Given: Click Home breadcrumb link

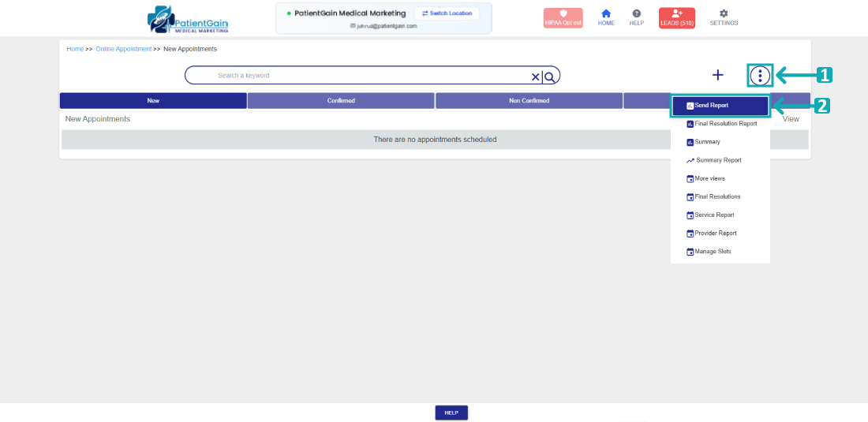Looking at the screenshot, I should [75, 49].
